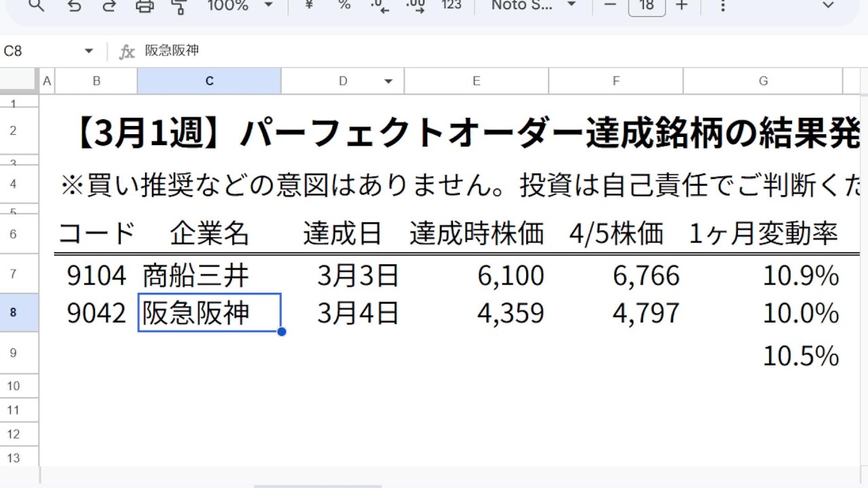Image resolution: width=868 pixels, height=488 pixels.
Task: Click the Name box showing C8
Action: tap(41, 51)
